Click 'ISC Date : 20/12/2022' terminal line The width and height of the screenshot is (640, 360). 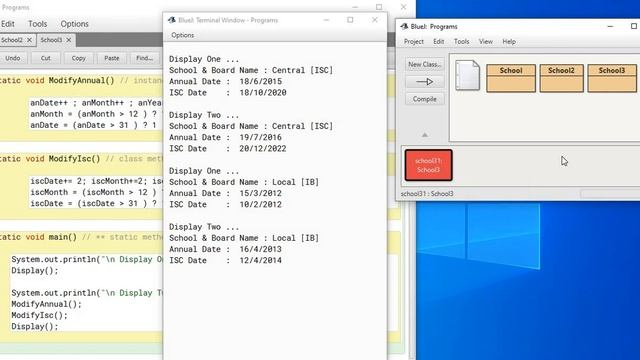tap(228, 149)
